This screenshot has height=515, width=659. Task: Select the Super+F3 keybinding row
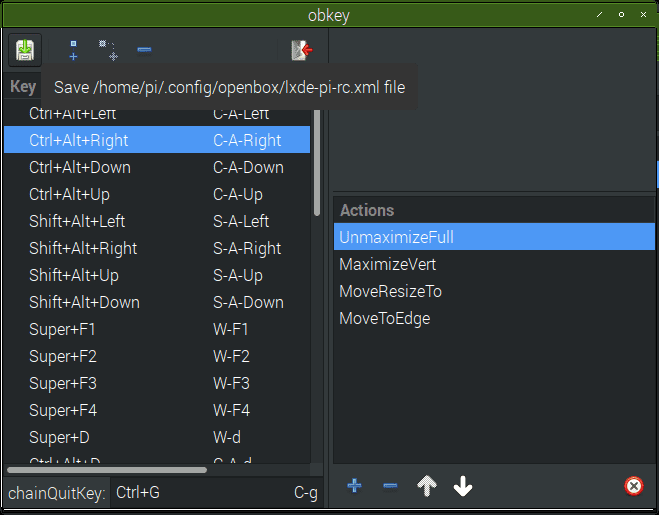[x=157, y=383]
